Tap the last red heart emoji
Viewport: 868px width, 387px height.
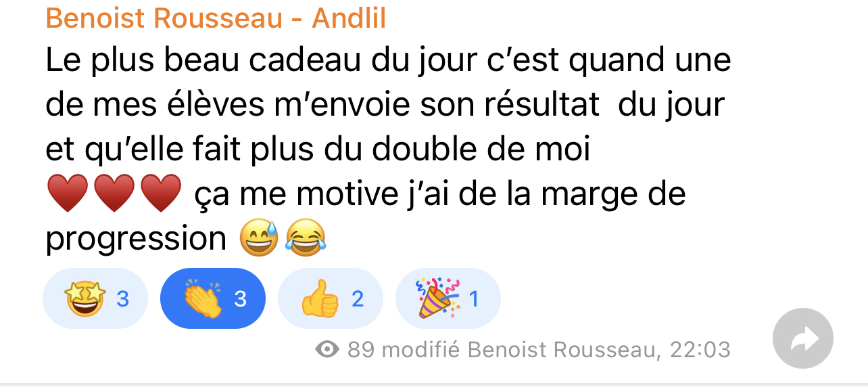(161, 193)
